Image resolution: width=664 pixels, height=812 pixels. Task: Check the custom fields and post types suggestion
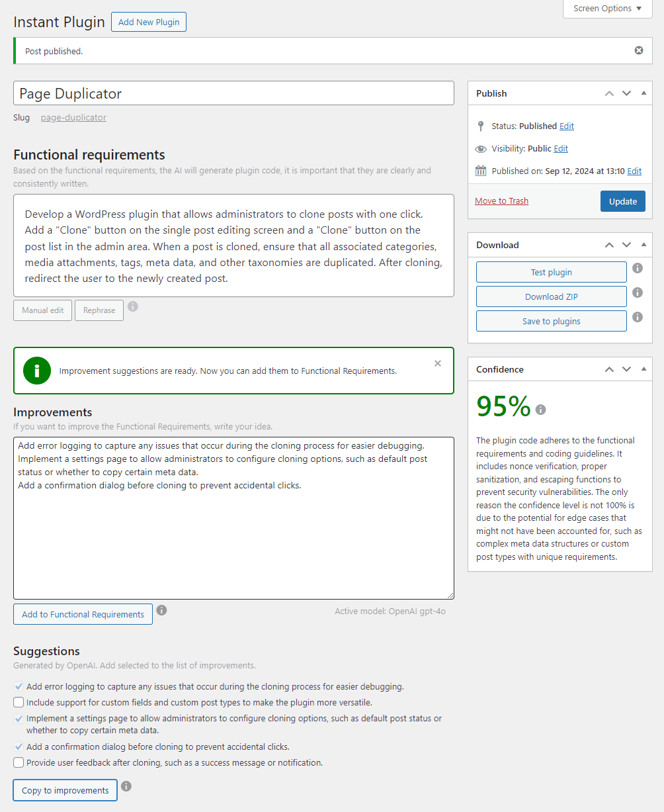pyautogui.click(x=19, y=702)
